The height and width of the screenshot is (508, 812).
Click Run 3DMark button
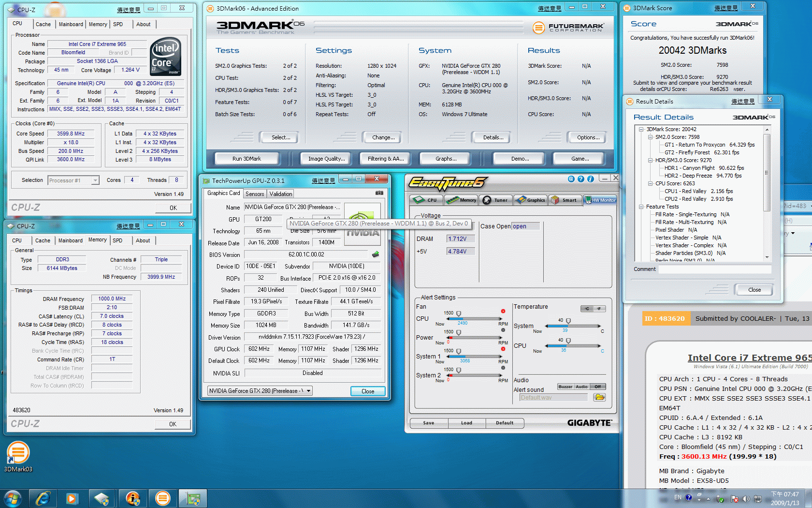(246, 159)
